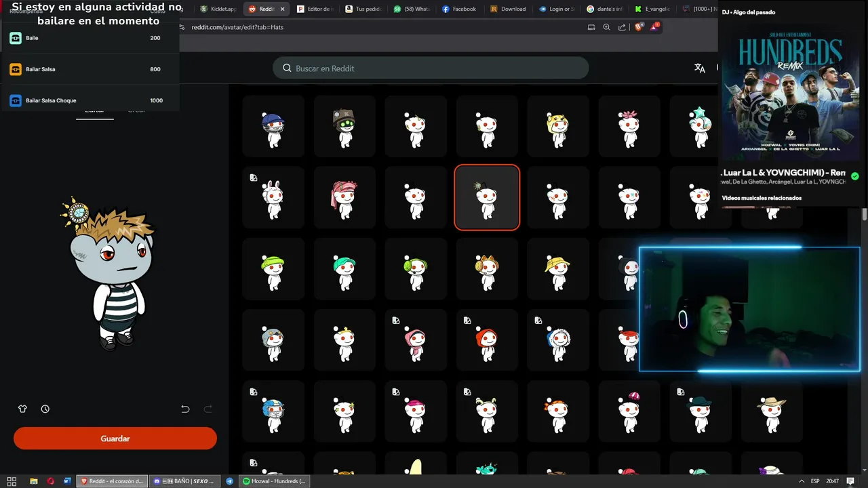Image resolution: width=868 pixels, height=488 pixels.
Task: Open File Explorer from the taskbar
Action: click(x=34, y=481)
